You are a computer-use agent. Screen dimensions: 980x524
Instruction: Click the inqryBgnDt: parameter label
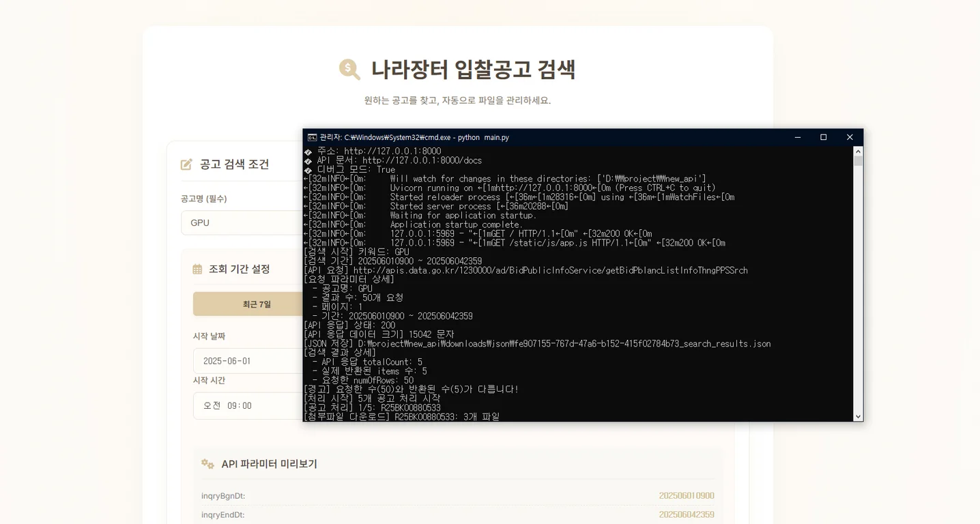pyautogui.click(x=223, y=495)
